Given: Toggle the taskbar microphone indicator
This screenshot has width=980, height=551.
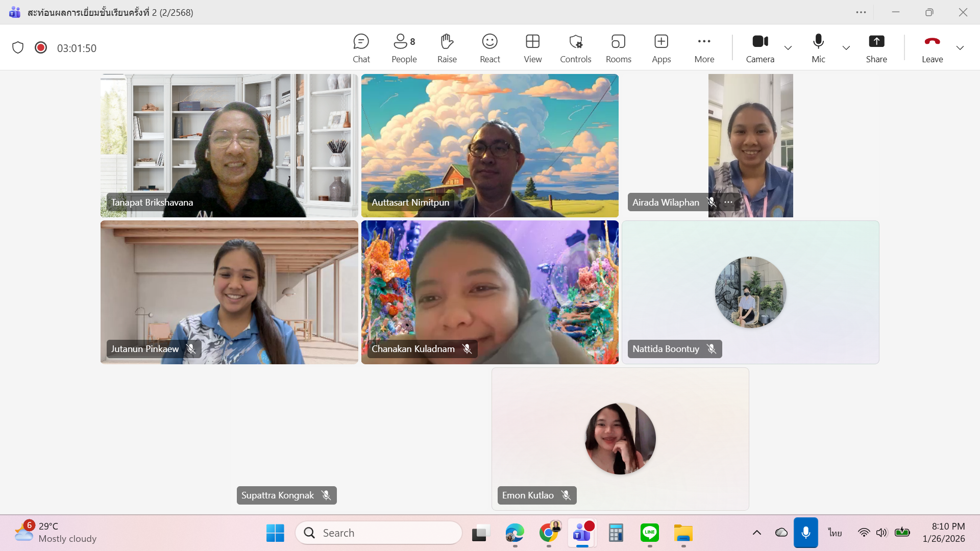Looking at the screenshot, I should 805,533.
